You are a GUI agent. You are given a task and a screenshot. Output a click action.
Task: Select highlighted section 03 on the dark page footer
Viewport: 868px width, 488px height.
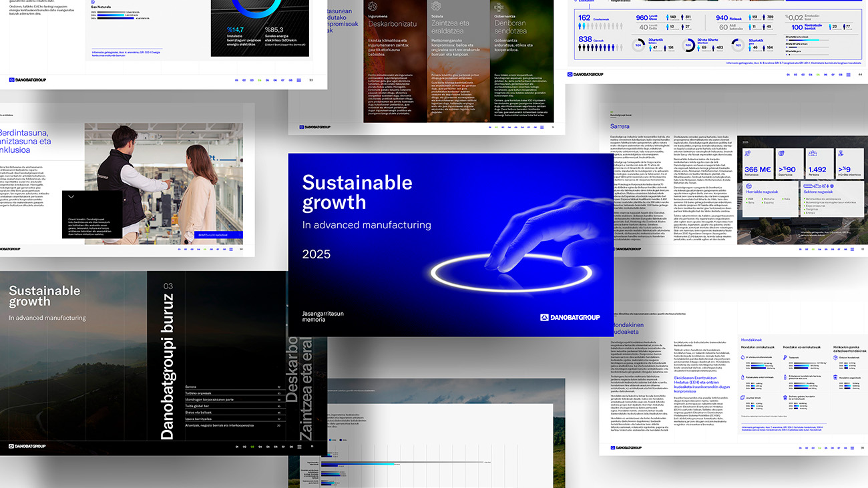[x=252, y=446]
